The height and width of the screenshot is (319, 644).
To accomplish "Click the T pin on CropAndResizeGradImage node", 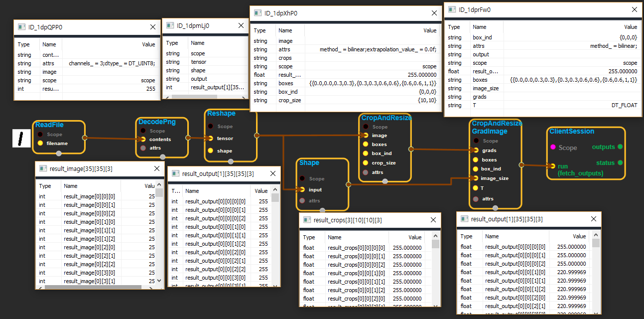I will 475,188.
